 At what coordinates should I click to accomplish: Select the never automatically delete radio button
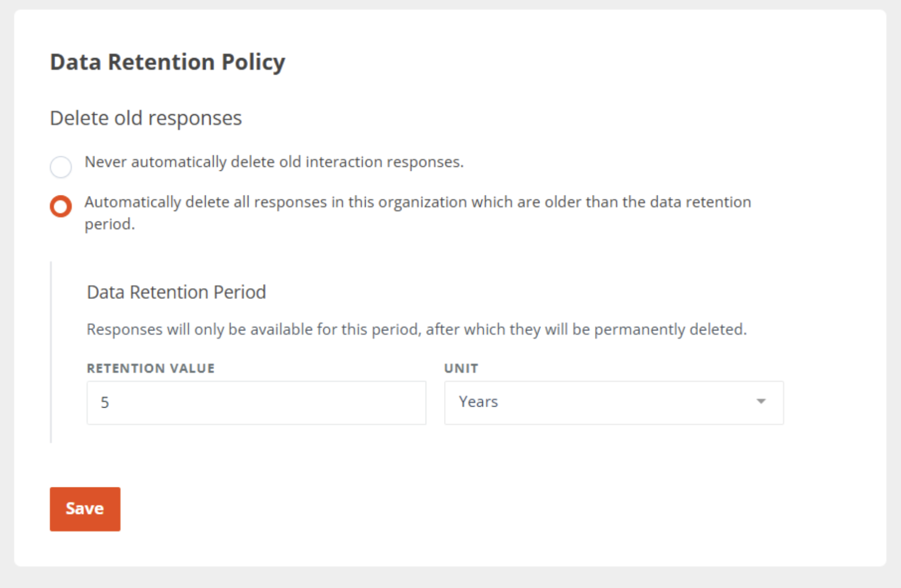tap(61, 167)
